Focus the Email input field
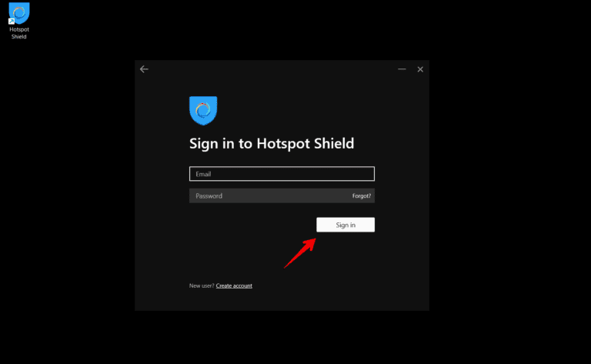The height and width of the screenshot is (364, 591). coord(282,174)
